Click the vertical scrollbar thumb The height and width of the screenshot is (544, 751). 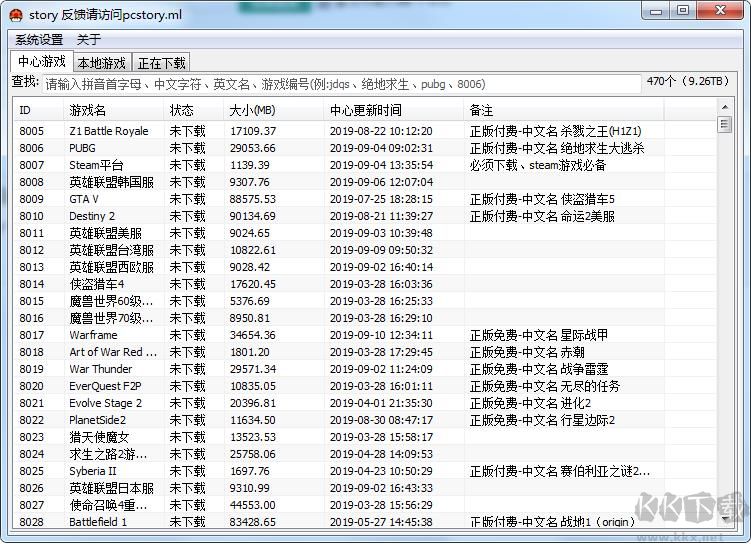coord(724,125)
